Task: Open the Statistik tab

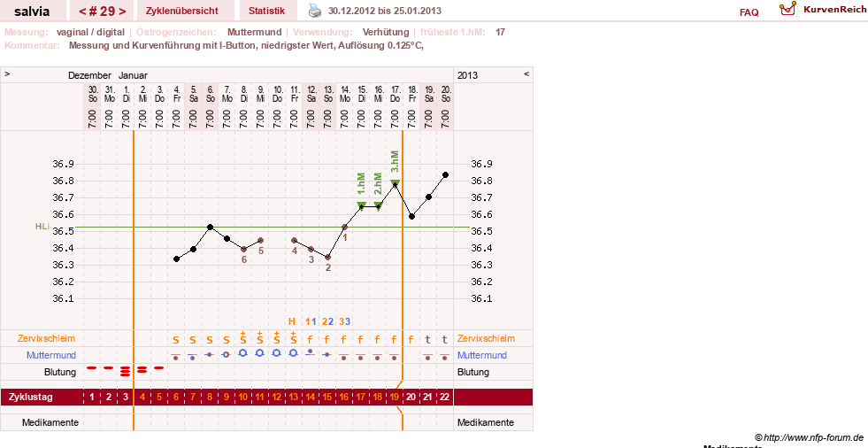Action: [x=267, y=11]
